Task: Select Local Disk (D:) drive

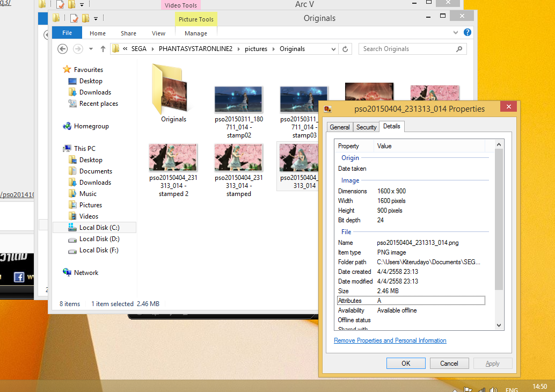Action: (x=99, y=239)
